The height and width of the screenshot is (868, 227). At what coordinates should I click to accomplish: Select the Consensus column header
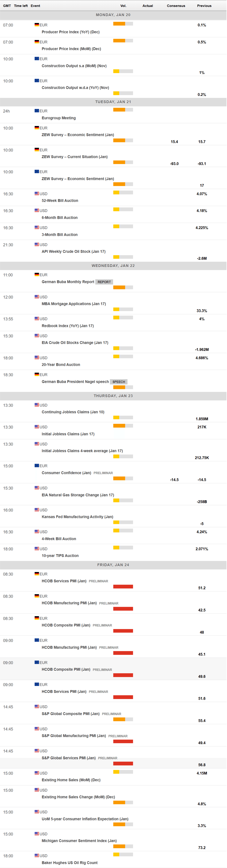point(176,6)
